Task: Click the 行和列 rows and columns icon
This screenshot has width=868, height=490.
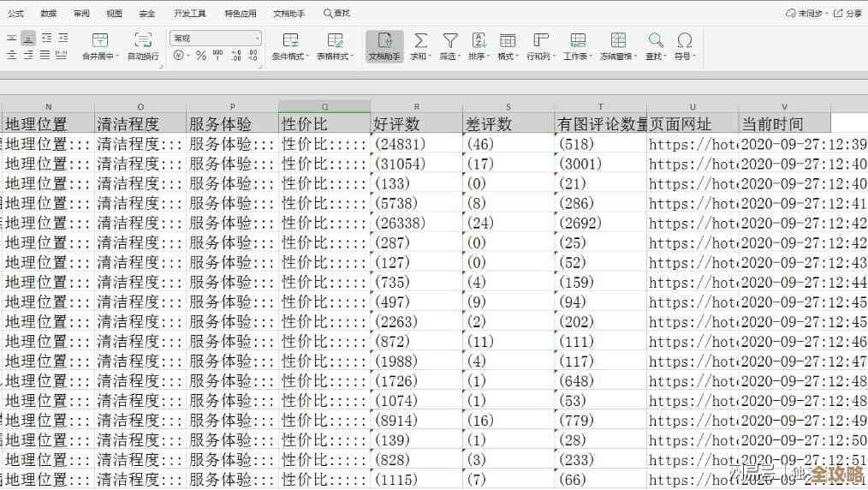Action: point(540,40)
